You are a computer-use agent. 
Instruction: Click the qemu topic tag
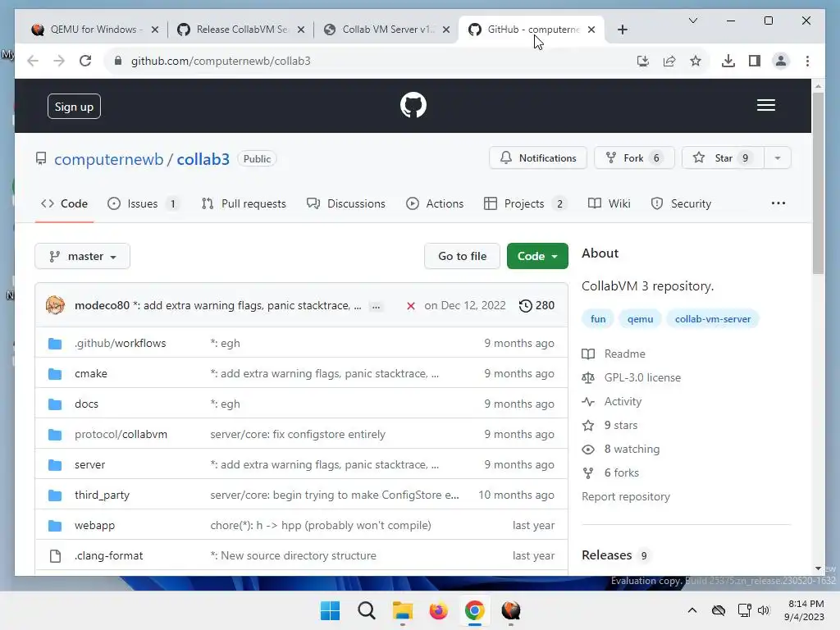coord(640,319)
